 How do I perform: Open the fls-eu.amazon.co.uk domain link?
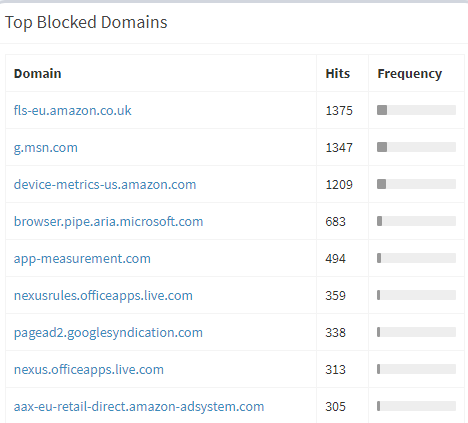point(72,110)
